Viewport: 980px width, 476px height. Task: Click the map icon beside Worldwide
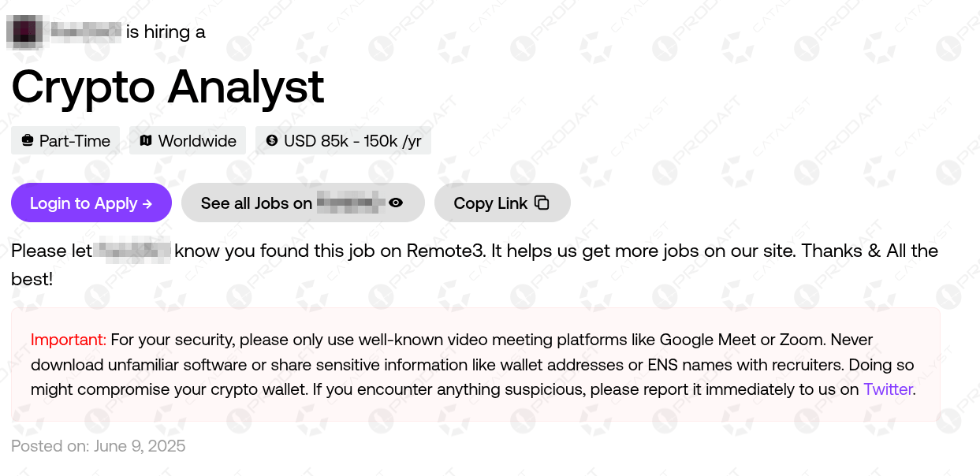click(x=145, y=141)
